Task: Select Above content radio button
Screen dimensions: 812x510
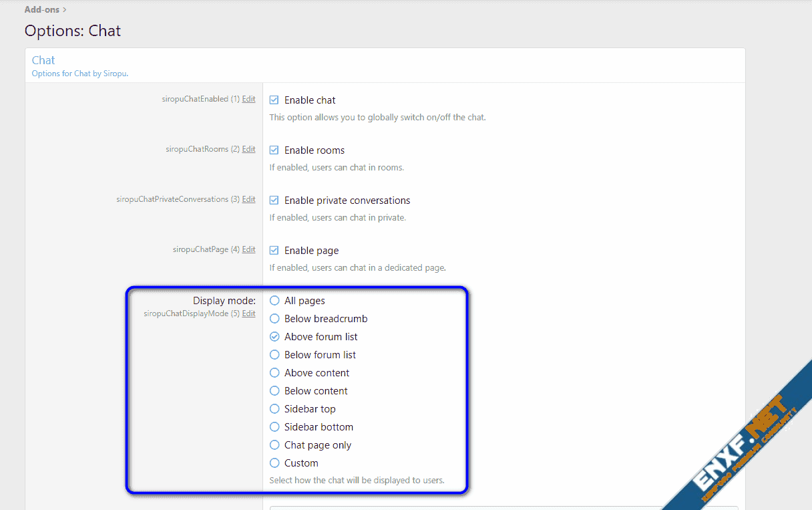Action: tap(274, 373)
